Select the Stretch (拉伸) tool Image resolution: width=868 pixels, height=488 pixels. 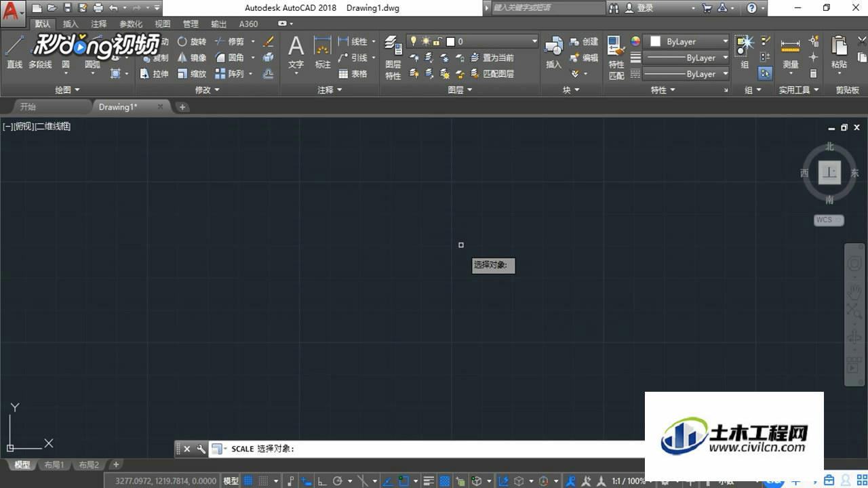[155, 74]
